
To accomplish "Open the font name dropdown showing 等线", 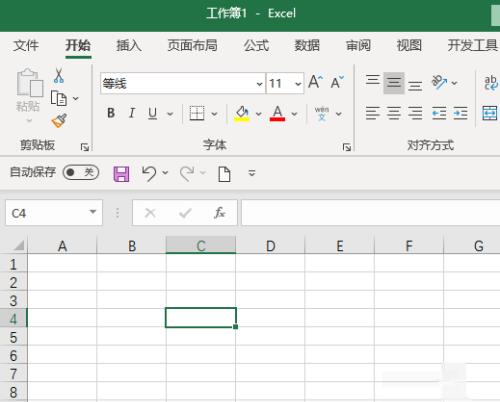I will [x=259, y=83].
